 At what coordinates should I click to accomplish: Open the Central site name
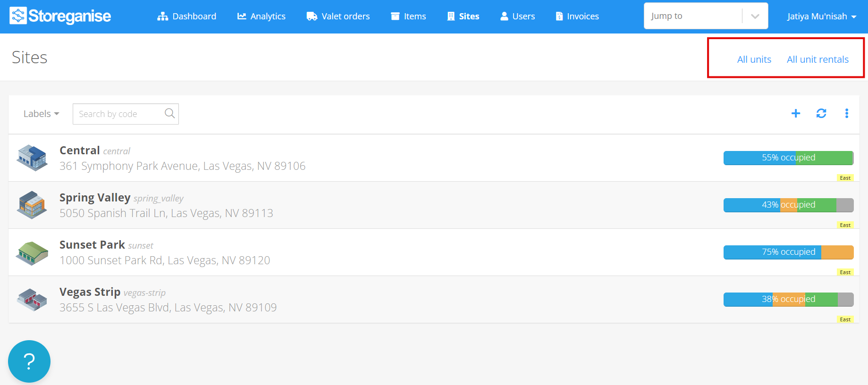point(79,150)
